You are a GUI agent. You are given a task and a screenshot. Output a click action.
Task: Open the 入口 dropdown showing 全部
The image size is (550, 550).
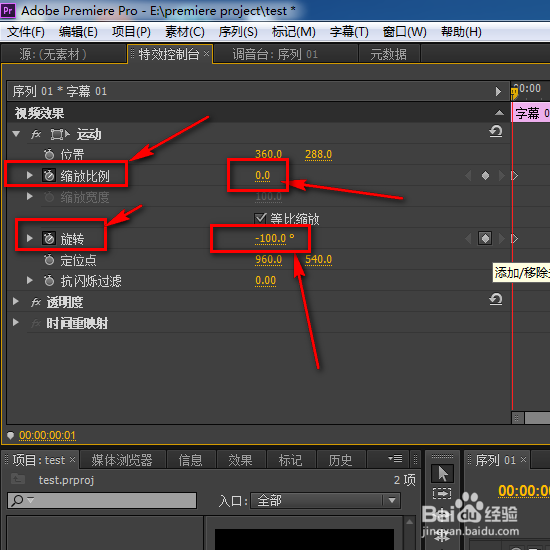pyautogui.click(x=325, y=500)
